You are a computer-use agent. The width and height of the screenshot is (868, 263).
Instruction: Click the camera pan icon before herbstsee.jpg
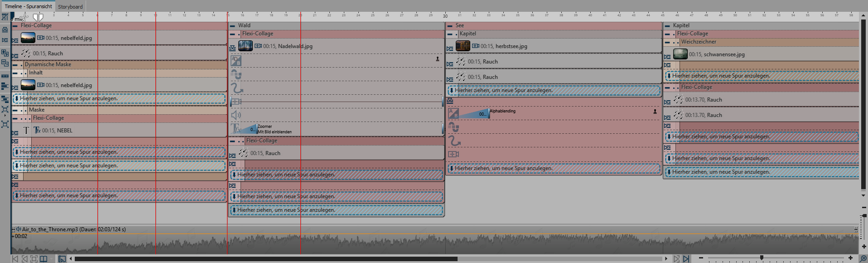tap(476, 46)
